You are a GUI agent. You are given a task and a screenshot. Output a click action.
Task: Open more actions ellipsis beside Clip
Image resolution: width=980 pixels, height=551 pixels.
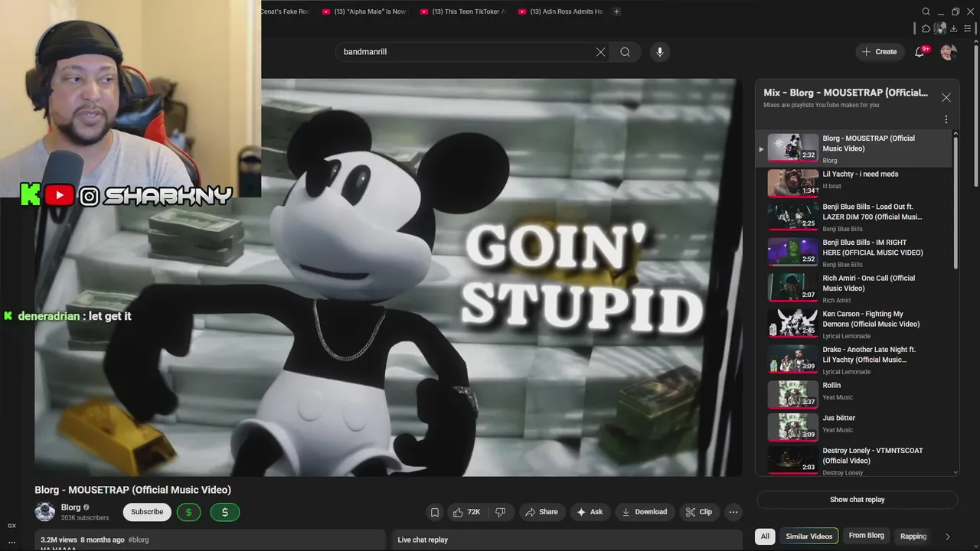point(733,512)
